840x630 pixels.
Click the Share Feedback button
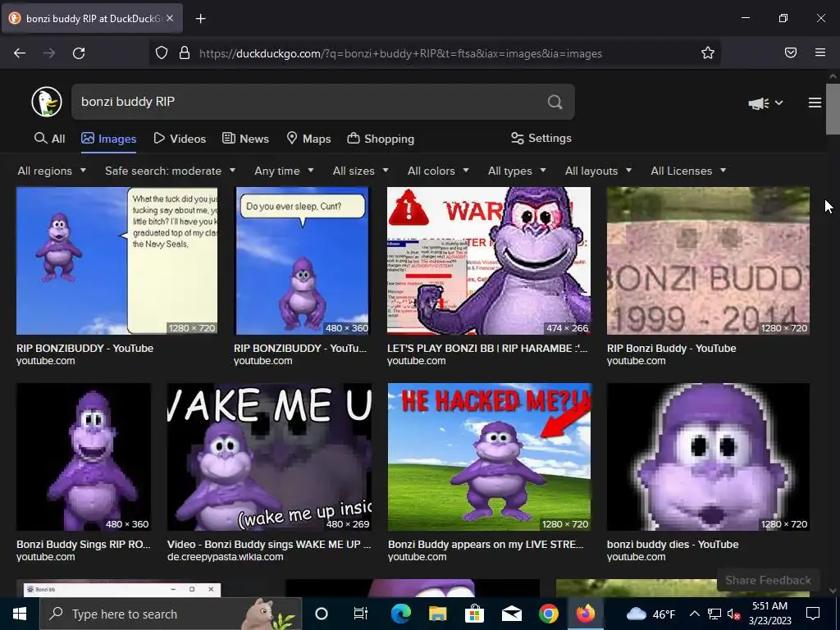pos(768,580)
